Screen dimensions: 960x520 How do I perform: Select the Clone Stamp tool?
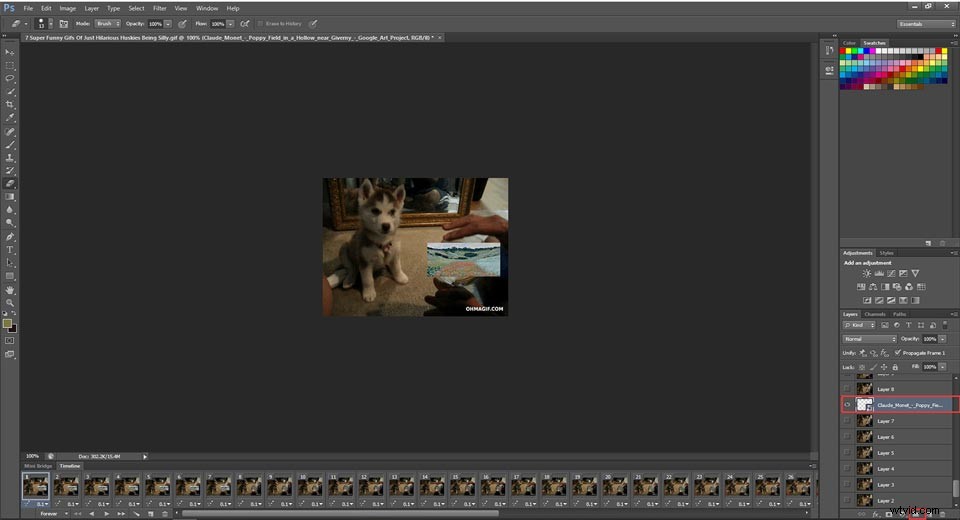pyautogui.click(x=10, y=157)
